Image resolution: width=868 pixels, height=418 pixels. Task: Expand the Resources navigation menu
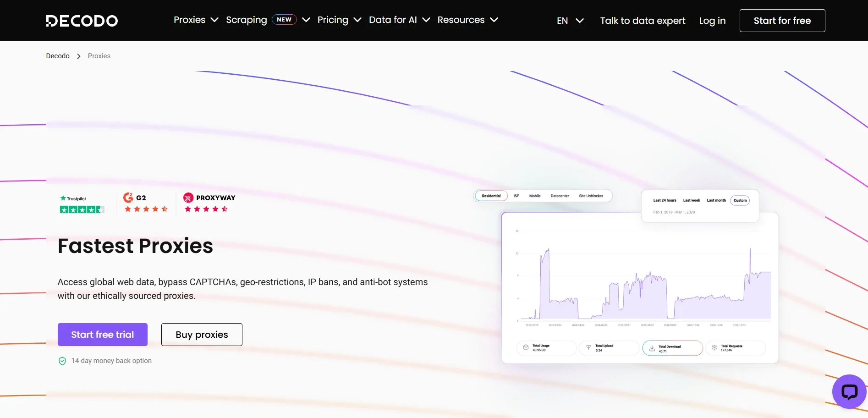(x=467, y=20)
